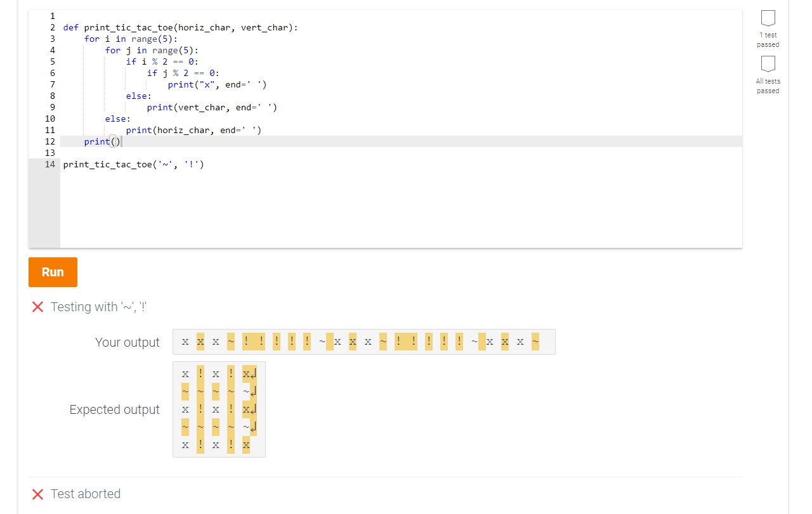Click the print_tic_tac_toe('~', '!') call line

(x=134, y=164)
